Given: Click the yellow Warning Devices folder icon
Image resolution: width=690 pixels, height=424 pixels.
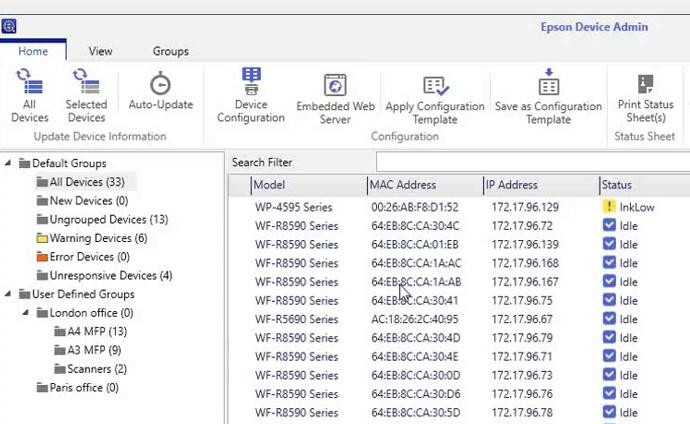Looking at the screenshot, I should click(42, 238).
